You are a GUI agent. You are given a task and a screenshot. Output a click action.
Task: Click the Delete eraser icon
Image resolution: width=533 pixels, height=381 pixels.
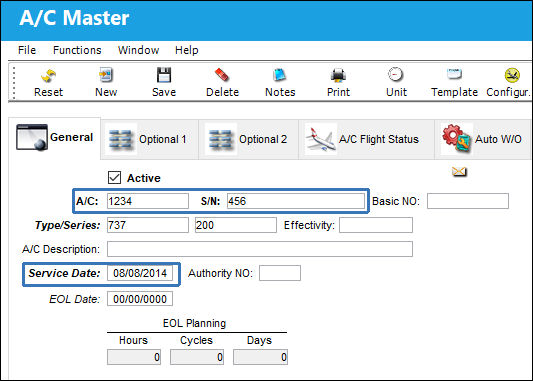tap(222, 75)
